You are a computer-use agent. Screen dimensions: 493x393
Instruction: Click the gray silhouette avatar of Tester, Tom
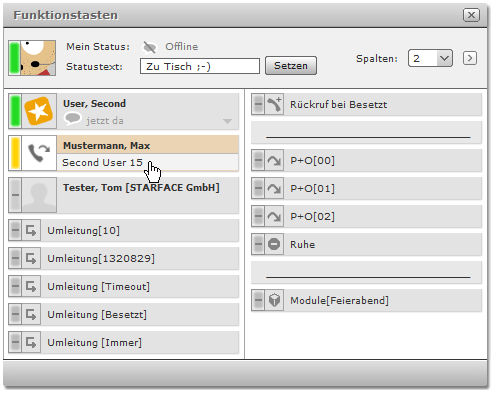coord(39,195)
